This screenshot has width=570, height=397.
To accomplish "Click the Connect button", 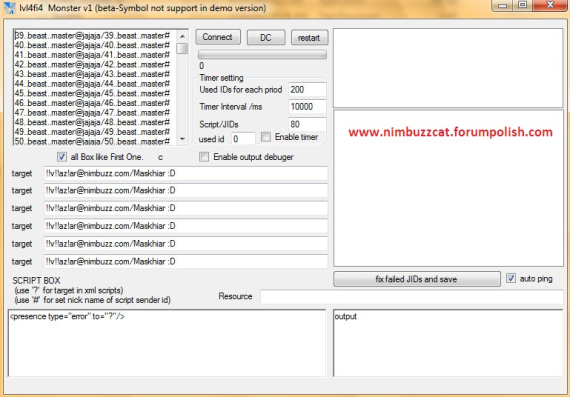I will (x=218, y=37).
